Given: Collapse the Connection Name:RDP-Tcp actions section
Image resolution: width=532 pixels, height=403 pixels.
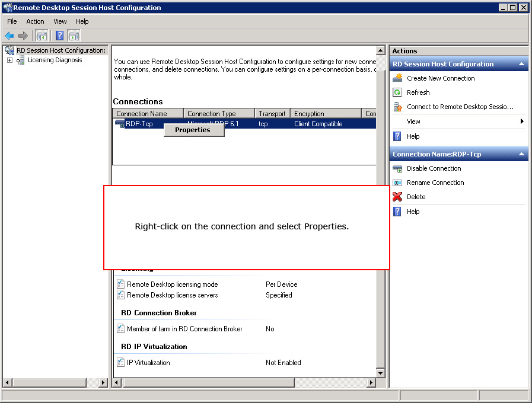Looking at the screenshot, I should 521,154.
